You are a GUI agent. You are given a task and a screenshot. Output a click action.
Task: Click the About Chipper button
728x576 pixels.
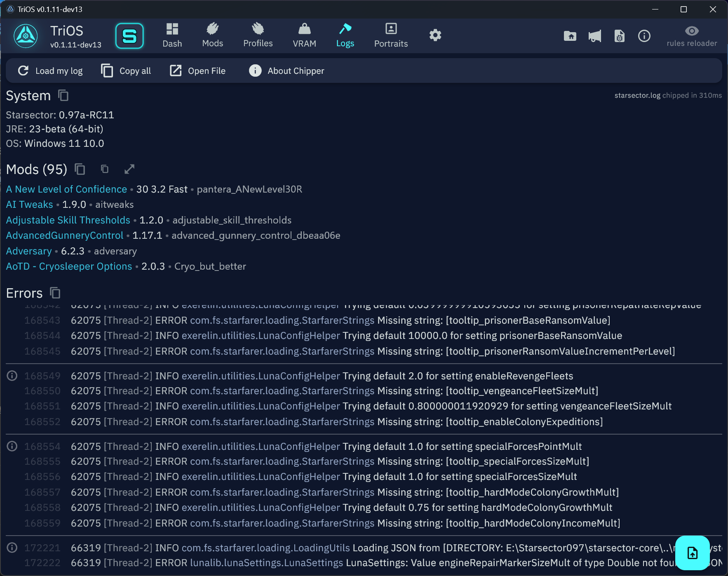pos(287,71)
